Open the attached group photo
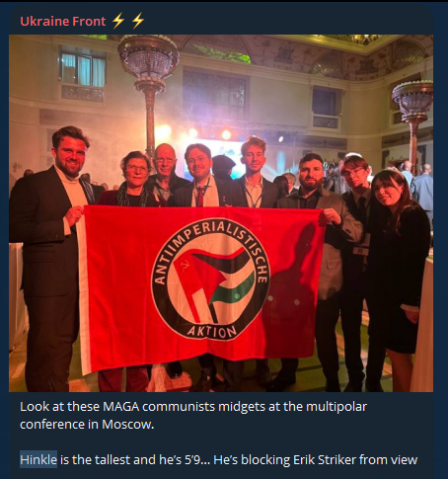Viewport: 448px width, 479px height. [221, 213]
